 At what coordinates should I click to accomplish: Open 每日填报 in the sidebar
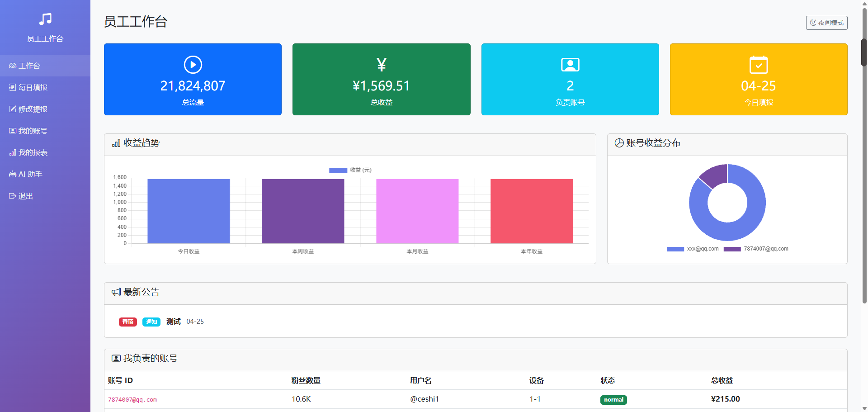tap(33, 88)
